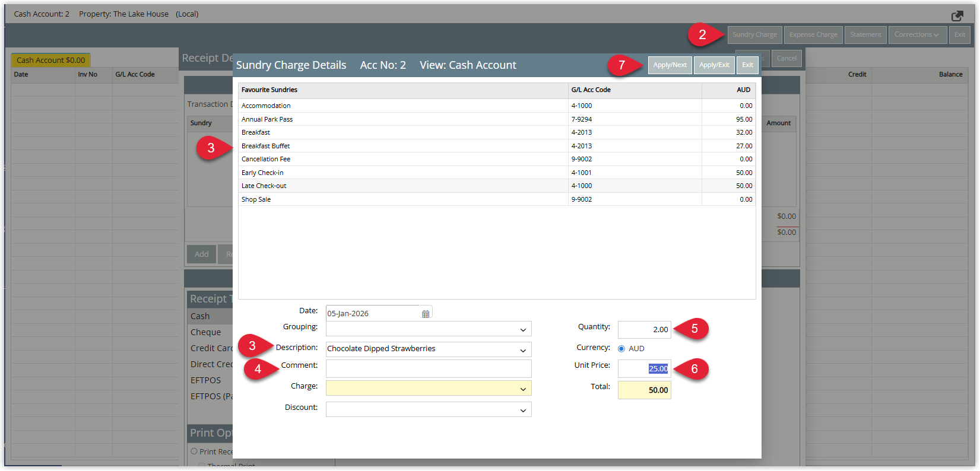Select the Shop Sale row
Screen dimensions: 980x471
pos(497,199)
